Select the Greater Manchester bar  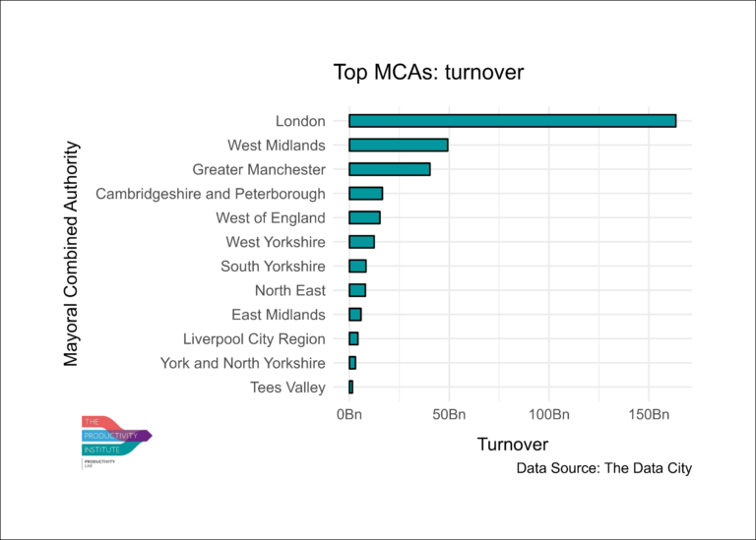coord(389,169)
